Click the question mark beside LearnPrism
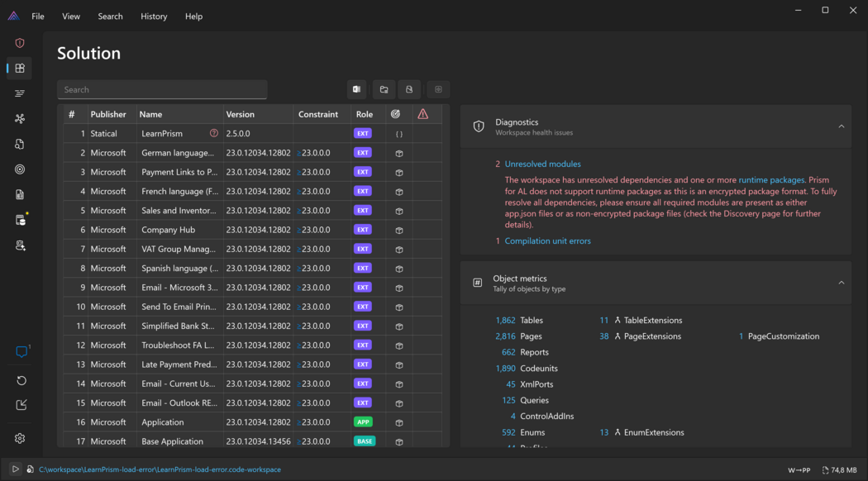The height and width of the screenshot is (481, 868). [213, 133]
